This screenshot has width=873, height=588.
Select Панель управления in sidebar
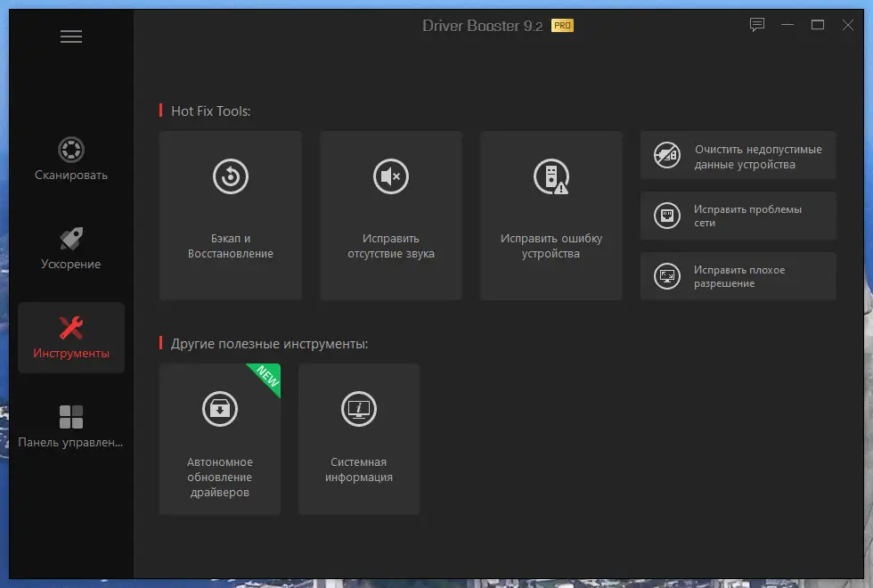click(x=71, y=427)
